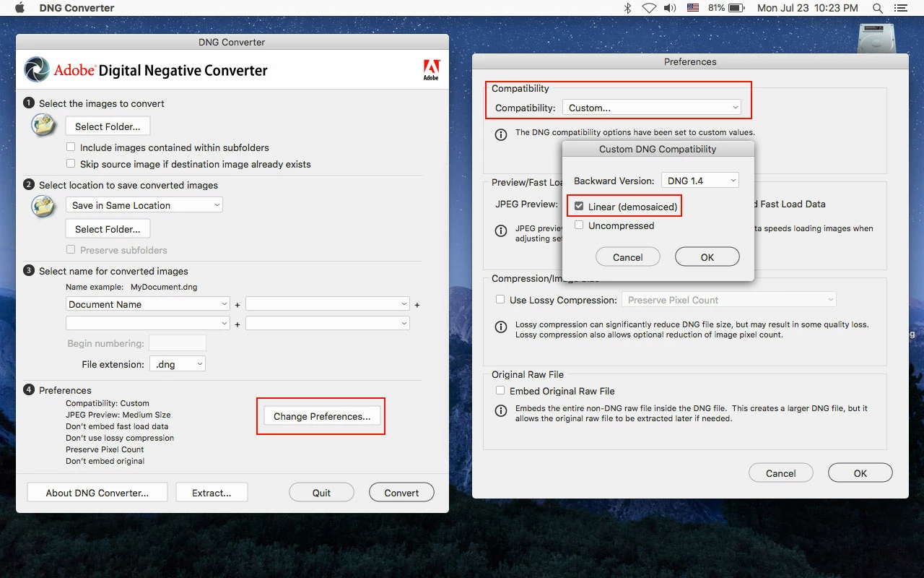Click info icon in Original Raw File section
The image size is (924, 578).
500,410
